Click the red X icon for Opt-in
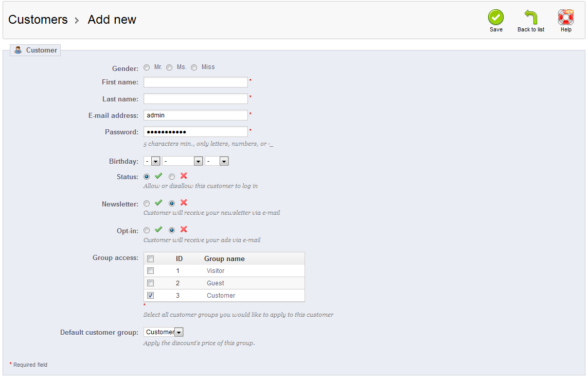Image resolution: width=588 pixels, height=377 pixels. [184, 230]
